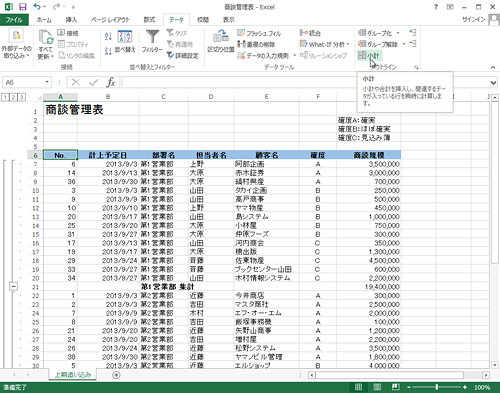Click the Save icon in quick access toolbar
The height and width of the screenshot is (393, 500).
pos(23,7)
